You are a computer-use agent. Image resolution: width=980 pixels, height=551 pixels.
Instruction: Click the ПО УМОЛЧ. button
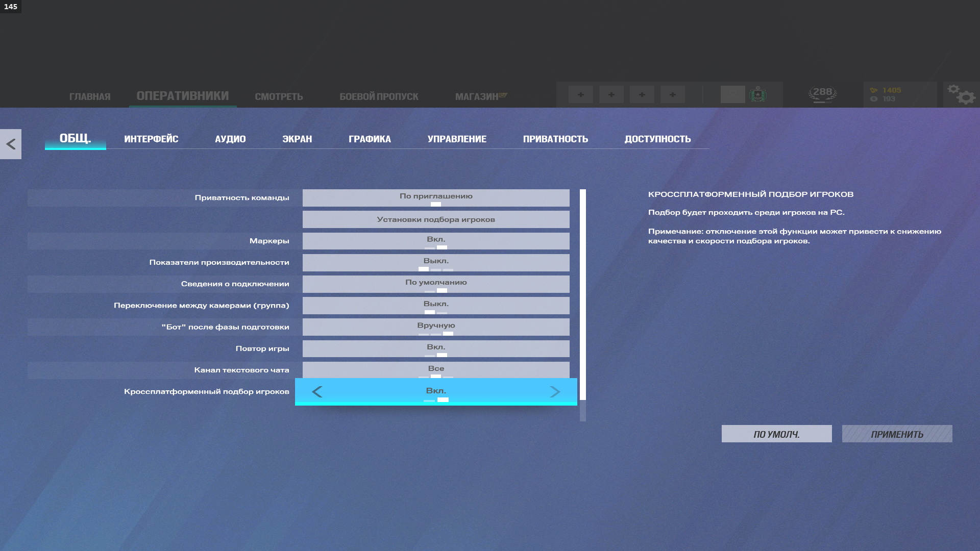(x=776, y=434)
